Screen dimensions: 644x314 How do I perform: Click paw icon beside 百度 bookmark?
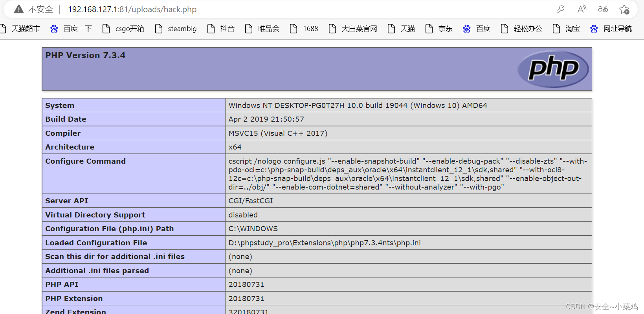(x=467, y=29)
